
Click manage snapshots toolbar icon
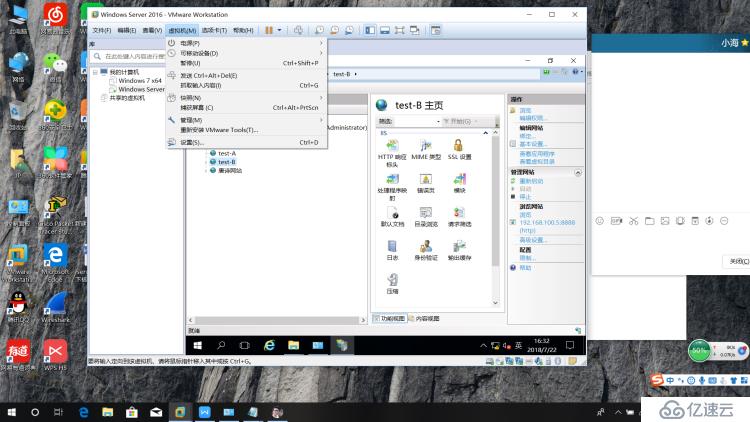(349, 30)
